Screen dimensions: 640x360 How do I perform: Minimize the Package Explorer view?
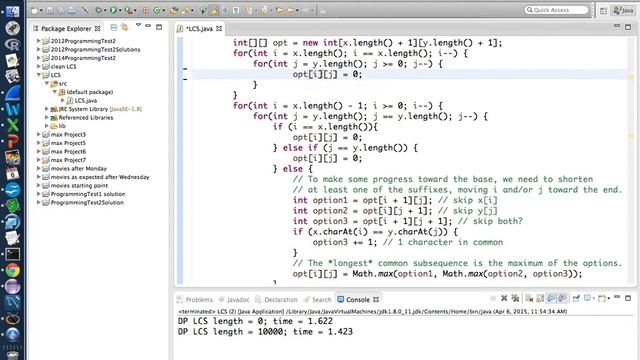tap(148, 26)
